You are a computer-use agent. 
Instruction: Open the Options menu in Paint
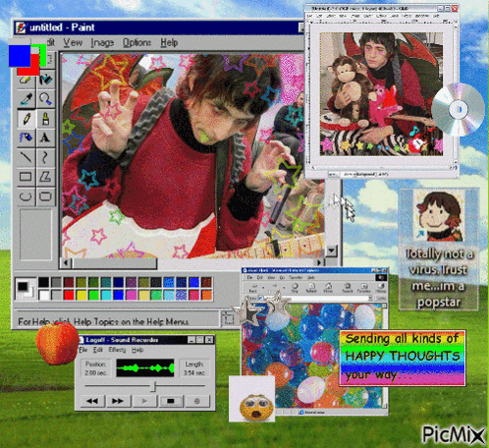click(x=136, y=42)
